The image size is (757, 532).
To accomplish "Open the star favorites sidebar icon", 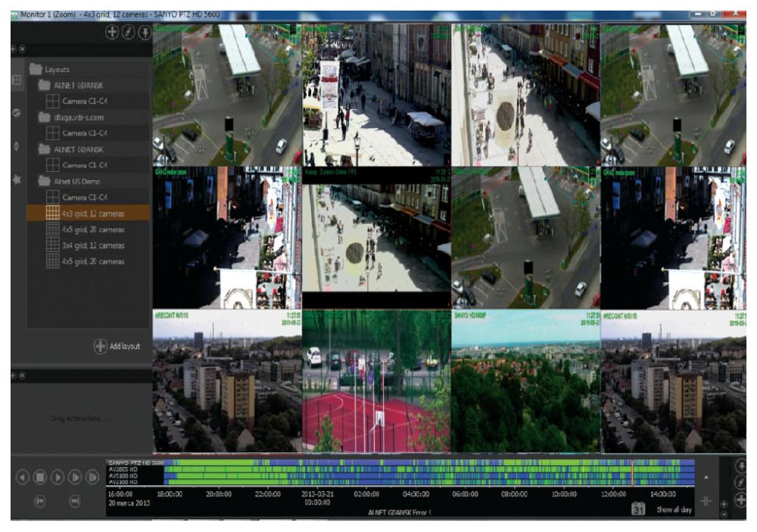I will pyautogui.click(x=17, y=180).
